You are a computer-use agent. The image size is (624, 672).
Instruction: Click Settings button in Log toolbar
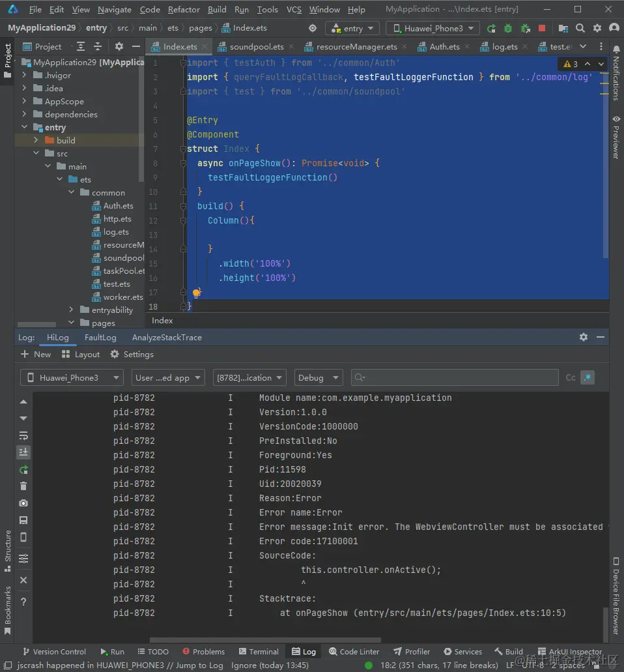(x=132, y=355)
